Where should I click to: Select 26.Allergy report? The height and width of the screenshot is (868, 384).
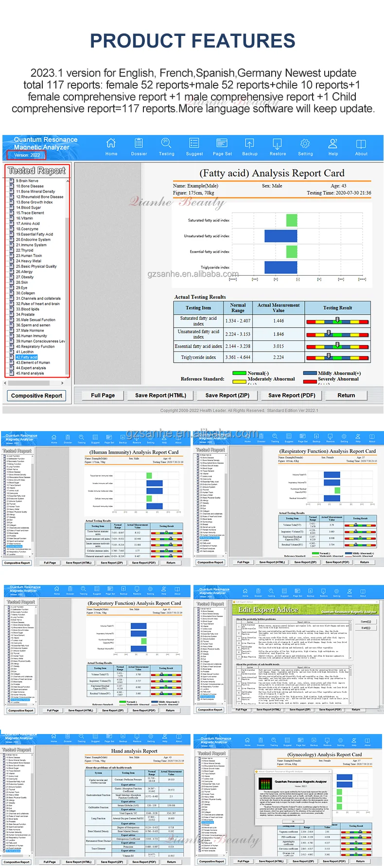pos(24,271)
